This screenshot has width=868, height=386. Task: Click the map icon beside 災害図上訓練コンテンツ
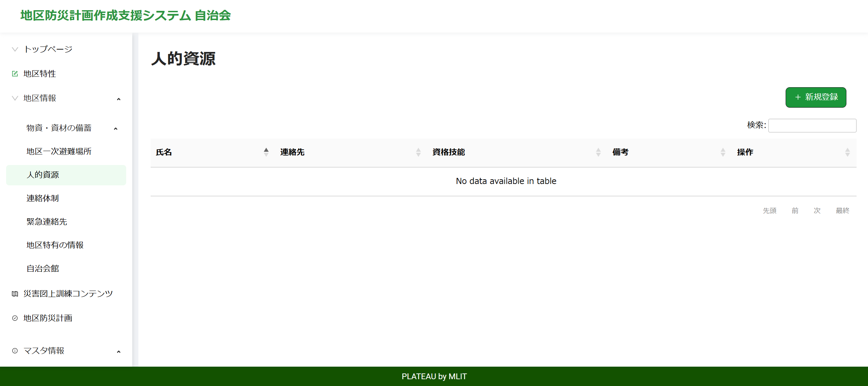[x=15, y=294]
